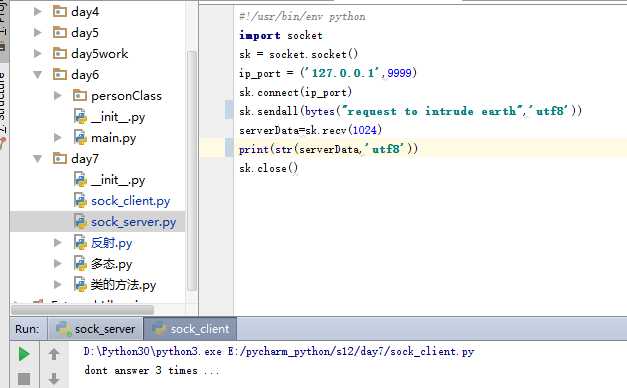Click the sk.sendall code line

(x=411, y=111)
